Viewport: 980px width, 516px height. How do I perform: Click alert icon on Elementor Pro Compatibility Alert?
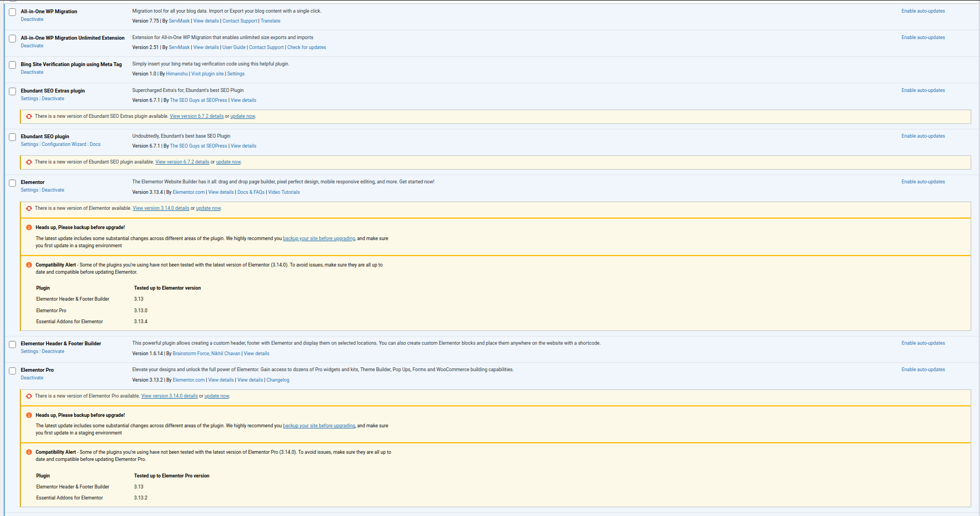[x=29, y=452]
